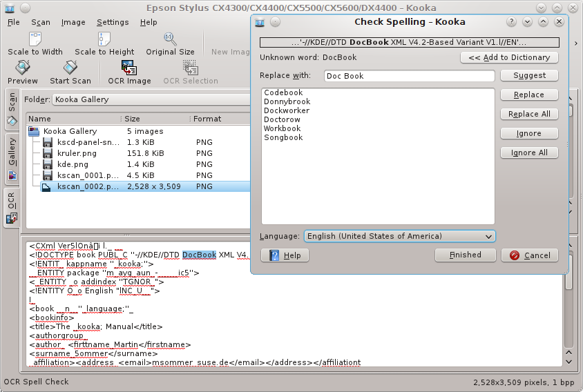Select kde.png in the gallery list

coord(73,164)
